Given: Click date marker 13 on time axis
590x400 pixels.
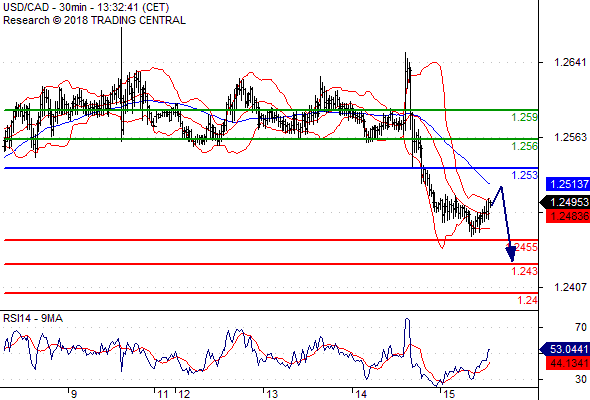Looking at the screenshot, I should pyautogui.click(x=272, y=394).
